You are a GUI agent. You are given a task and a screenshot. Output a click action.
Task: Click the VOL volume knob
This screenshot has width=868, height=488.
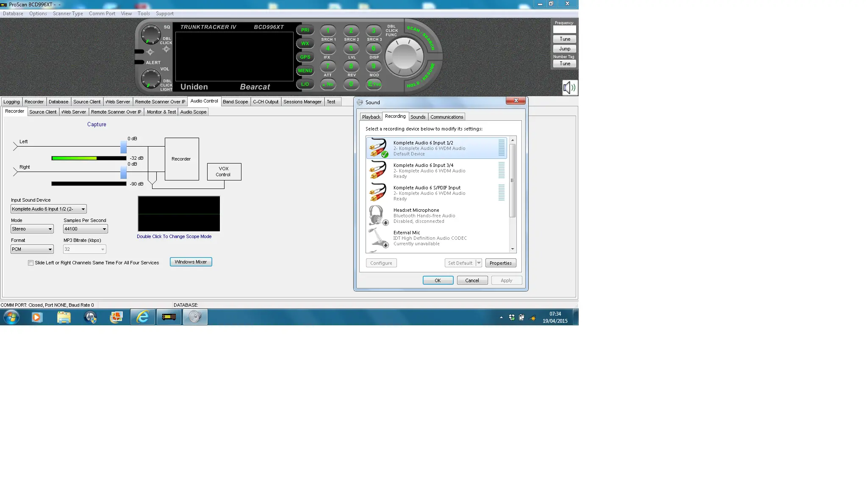pyautogui.click(x=150, y=79)
